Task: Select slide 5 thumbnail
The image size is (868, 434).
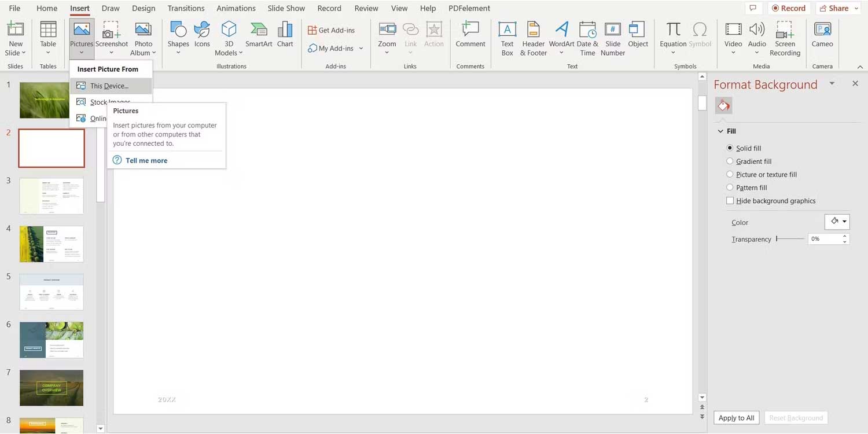Action: point(51,292)
